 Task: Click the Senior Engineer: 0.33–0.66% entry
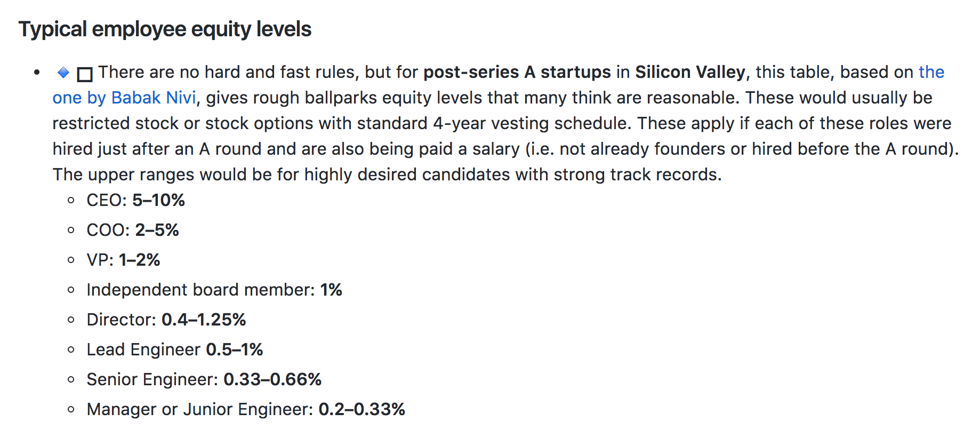pos(204,379)
